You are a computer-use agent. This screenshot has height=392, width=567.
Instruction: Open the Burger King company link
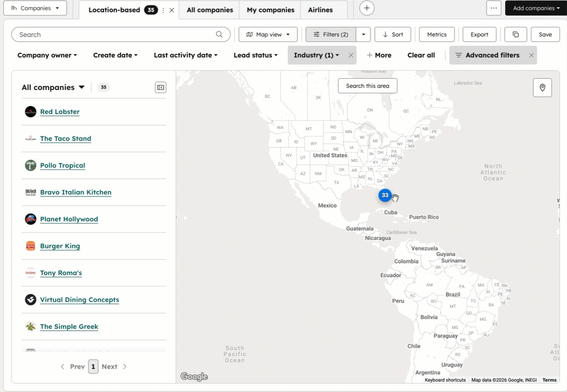click(60, 246)
